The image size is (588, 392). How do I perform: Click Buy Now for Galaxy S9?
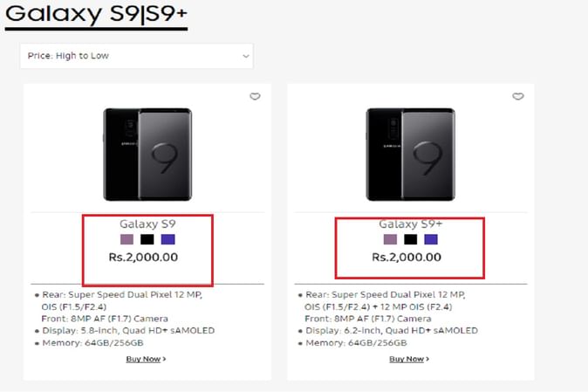pyautogui.click(x=146, y=359)
